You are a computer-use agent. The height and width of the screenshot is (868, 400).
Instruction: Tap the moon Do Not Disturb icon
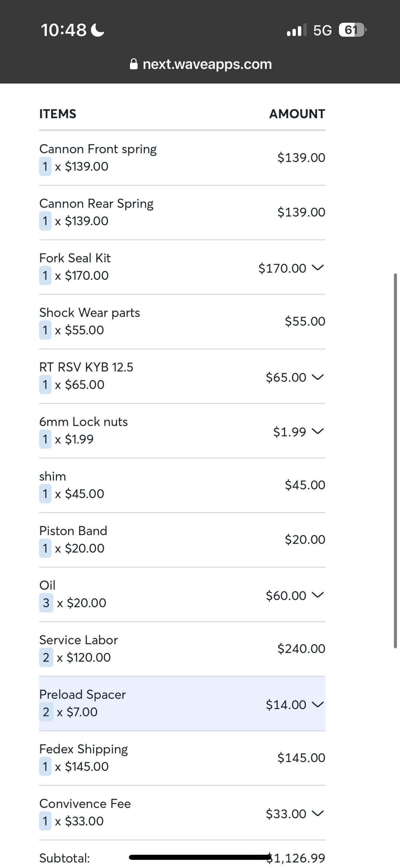tap(98, 30)
